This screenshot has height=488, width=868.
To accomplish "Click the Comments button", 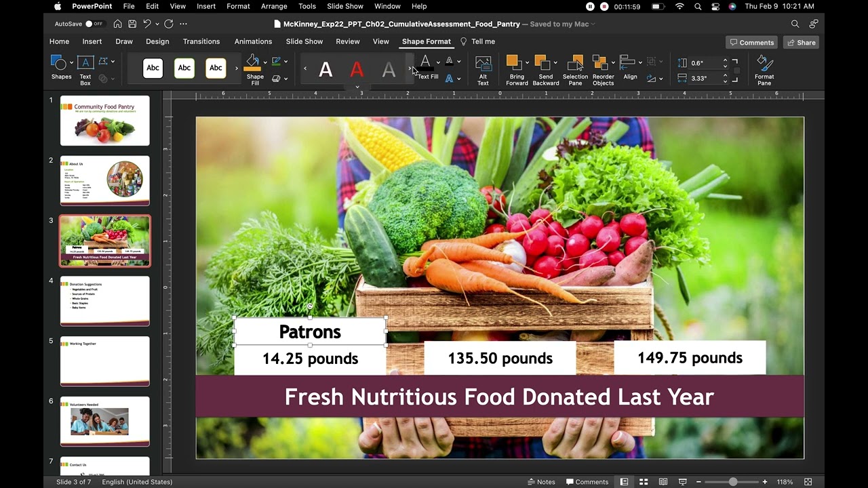I will pos(751,42).
